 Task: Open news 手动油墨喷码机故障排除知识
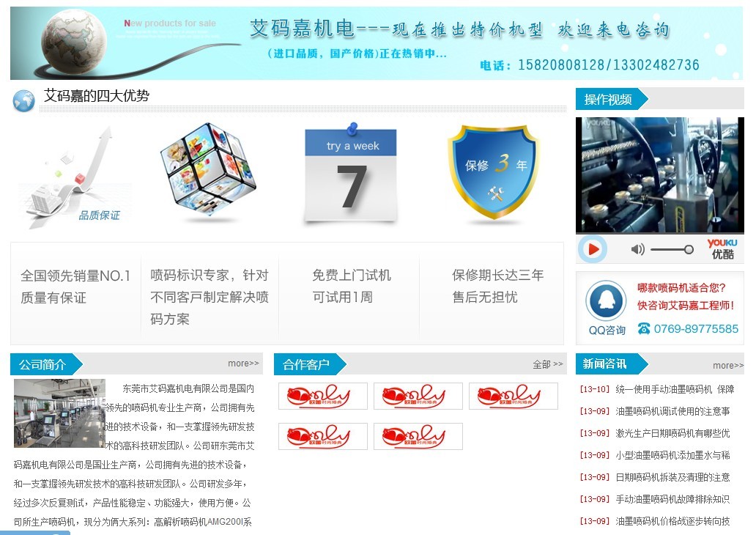[672, 499]
